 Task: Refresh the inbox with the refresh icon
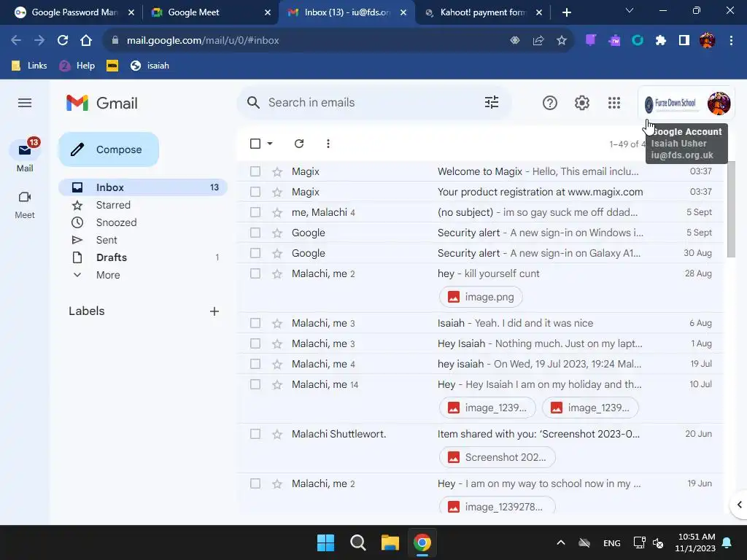point(298,144)
